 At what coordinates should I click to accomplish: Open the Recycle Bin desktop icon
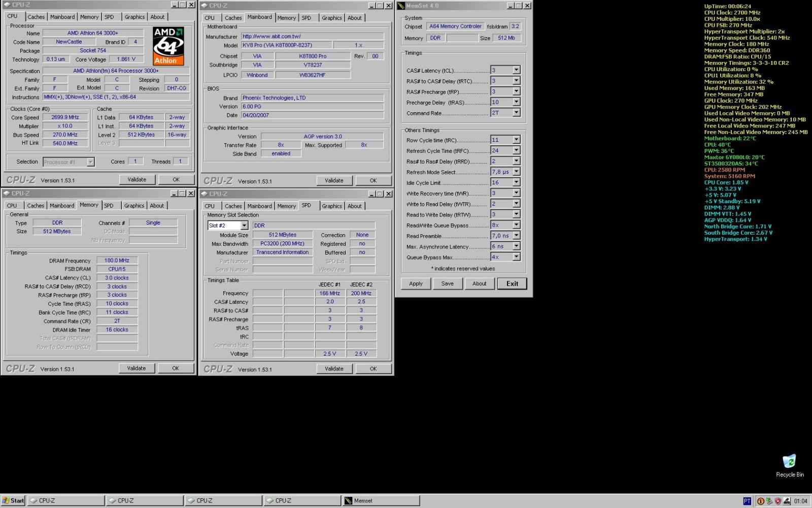pos(789,466)
